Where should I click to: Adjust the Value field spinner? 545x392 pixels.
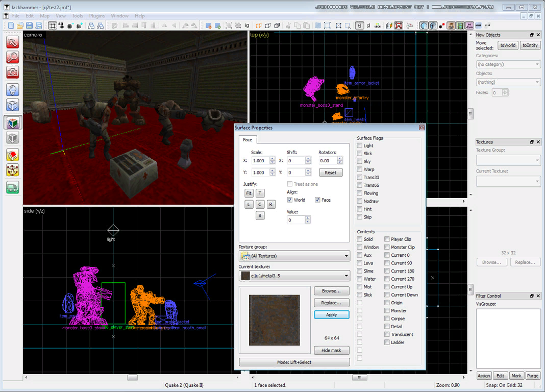[x=308, y=220]
